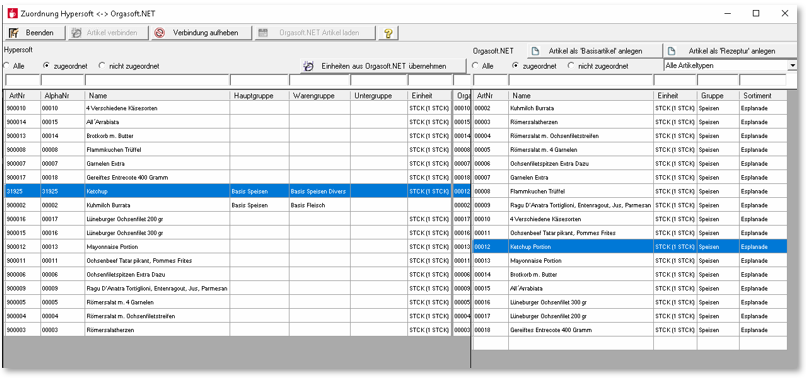
Task: Click Artikel als 'Basisartikel' anlegen button
Action: 594,51
